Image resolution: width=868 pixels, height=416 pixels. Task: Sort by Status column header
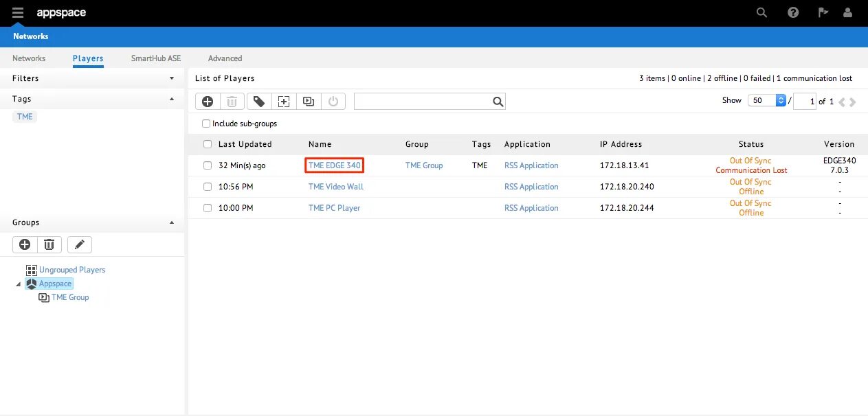tap(751, 144)
